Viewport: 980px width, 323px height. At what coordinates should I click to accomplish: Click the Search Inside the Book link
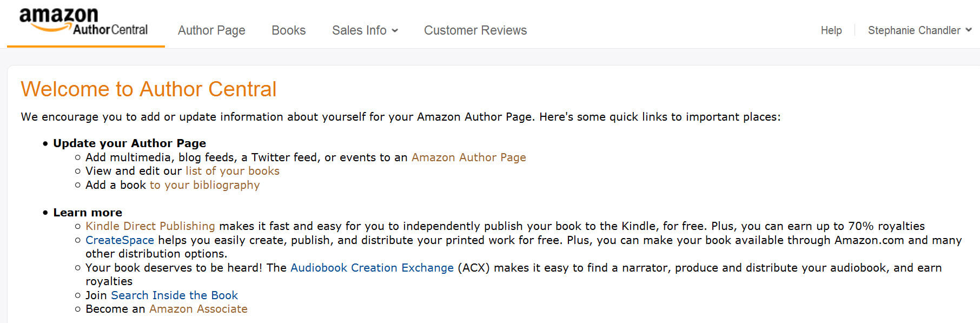point(174,295)
